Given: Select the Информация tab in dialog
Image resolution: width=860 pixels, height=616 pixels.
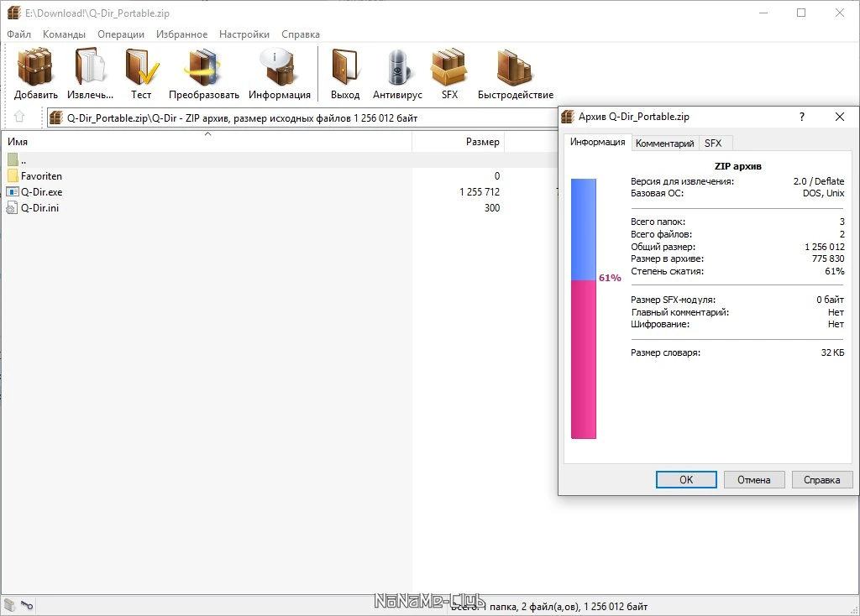Looking at the screenshot, I should pyautogui.click(x=597, y=142).
